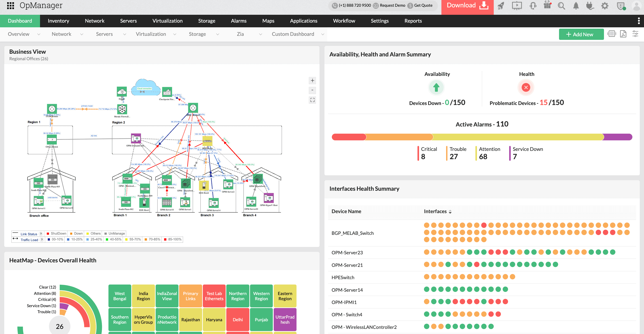Image resolution: width=644 pixels, height=334 pixels.
Task: Click the rocket quick-start icon
Action: 501,6
